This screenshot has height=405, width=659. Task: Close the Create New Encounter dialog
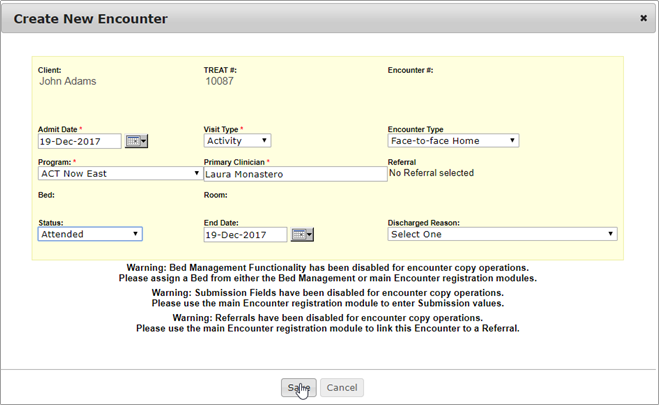click(x=643, y=18)
